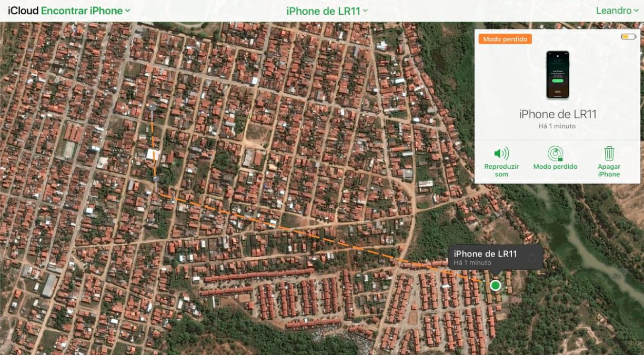Click the Apagar iPhone trash icon

609,154
